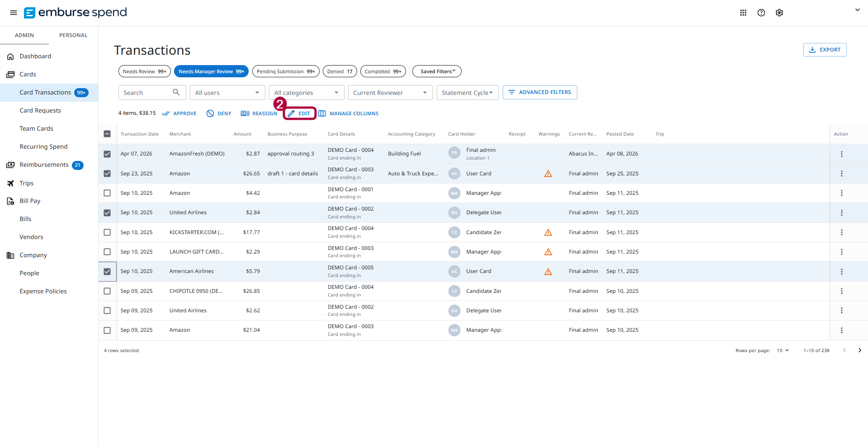Select the Pending Submission filter chip
Image resolution: width=868 pixels, height=447 pixels.
tap(286, 71)
